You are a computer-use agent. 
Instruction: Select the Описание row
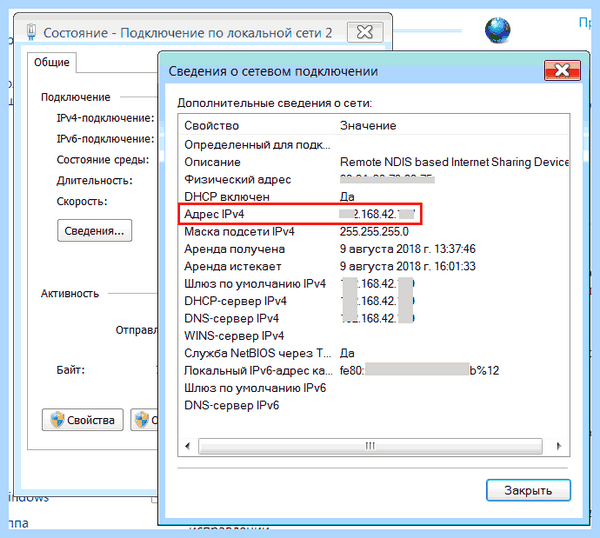point(373,162)
